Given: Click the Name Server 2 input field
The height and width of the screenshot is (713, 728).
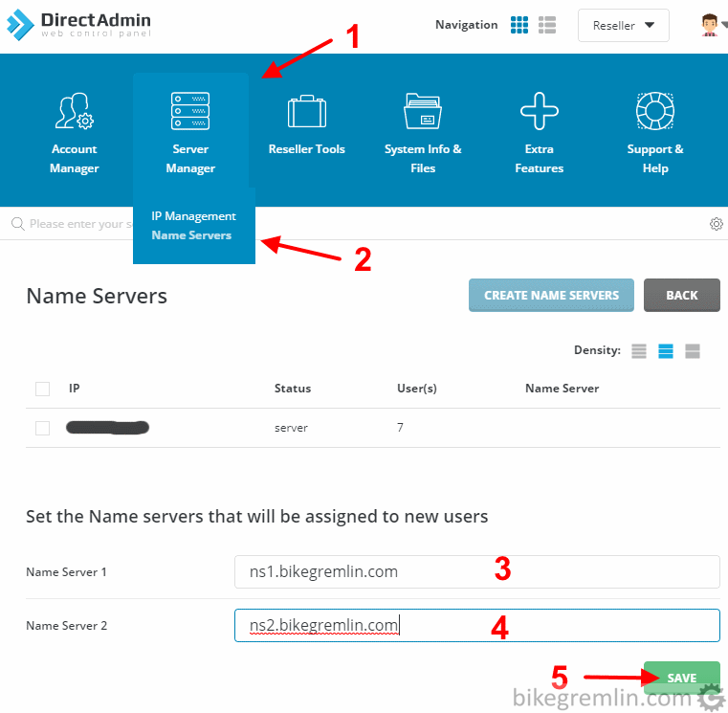Looking at the screenshot, I should tap(476, 626).
